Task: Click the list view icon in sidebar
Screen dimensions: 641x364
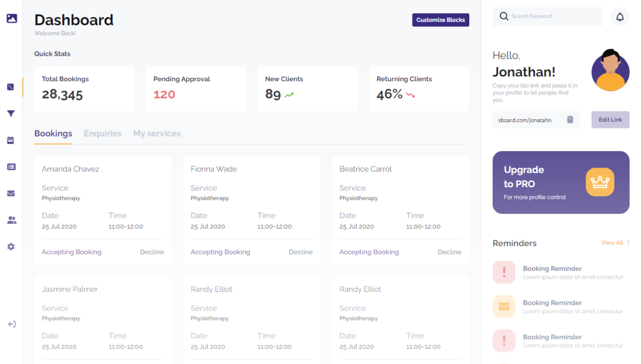Action: 11,167
